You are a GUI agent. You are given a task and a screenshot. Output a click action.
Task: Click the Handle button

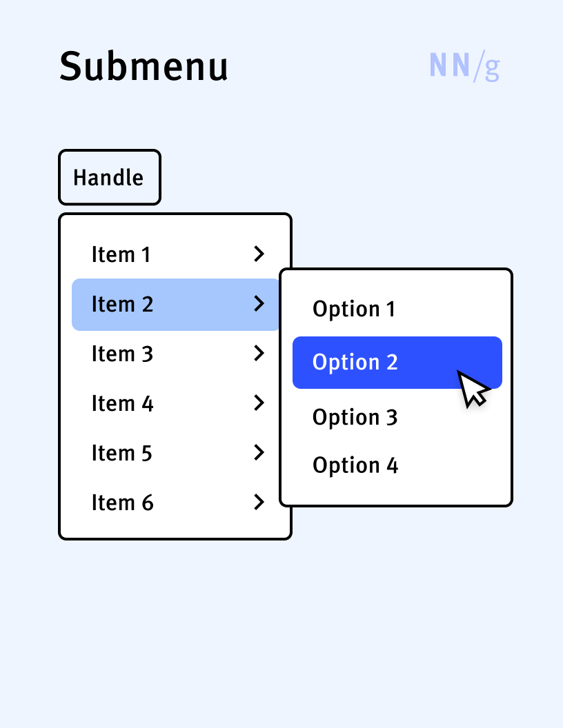[109, 178]
